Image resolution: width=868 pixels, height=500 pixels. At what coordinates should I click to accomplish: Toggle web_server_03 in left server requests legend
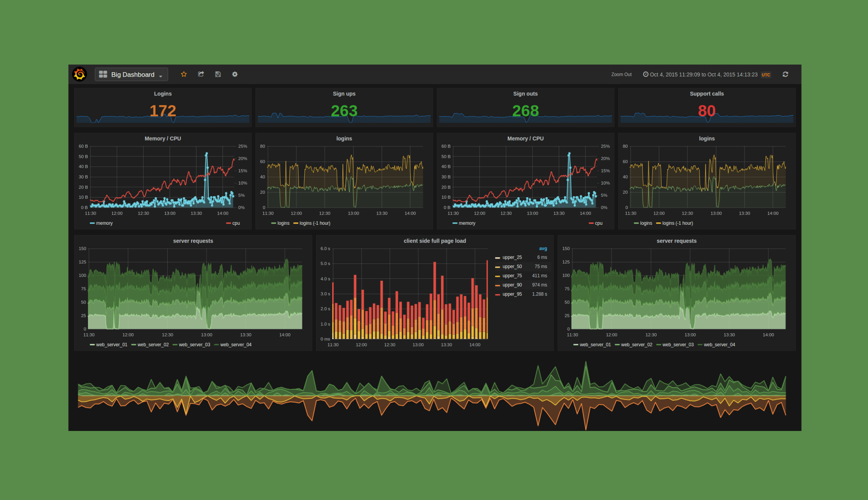[x=191, y=345]
